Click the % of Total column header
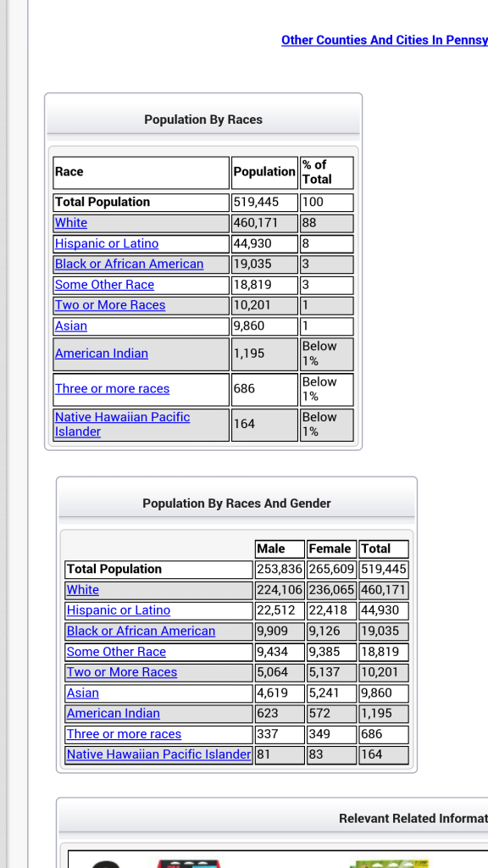 pos(326,172)
